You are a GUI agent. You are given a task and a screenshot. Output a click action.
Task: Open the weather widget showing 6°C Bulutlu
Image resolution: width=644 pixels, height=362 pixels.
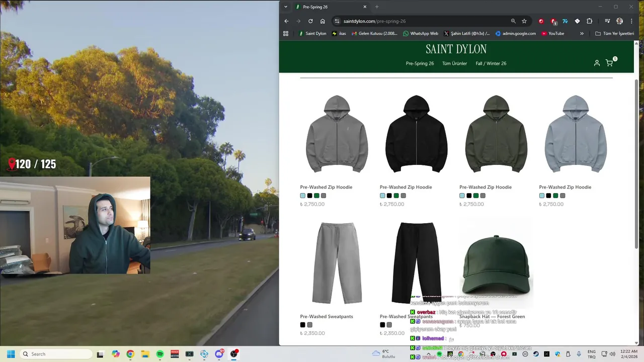point(383,354)
